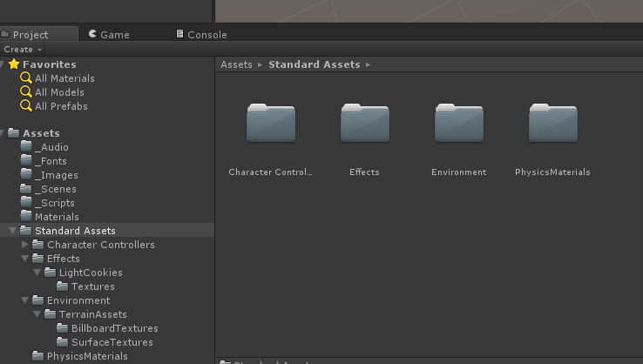Click the arrow after Standard Assets breadcrumb

[x=368, y=64]
